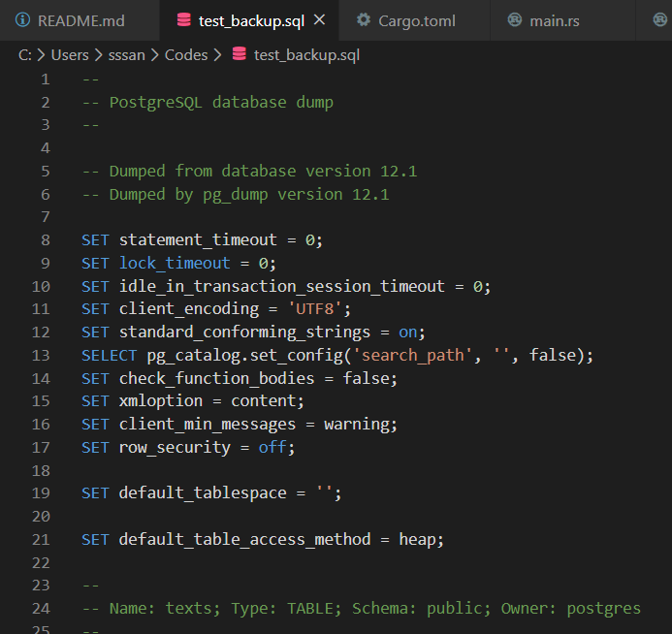This screenshot has width=672, height=634.
Task: Click the Rust icon on main.rs tab
Action: [x=515, y=20]
